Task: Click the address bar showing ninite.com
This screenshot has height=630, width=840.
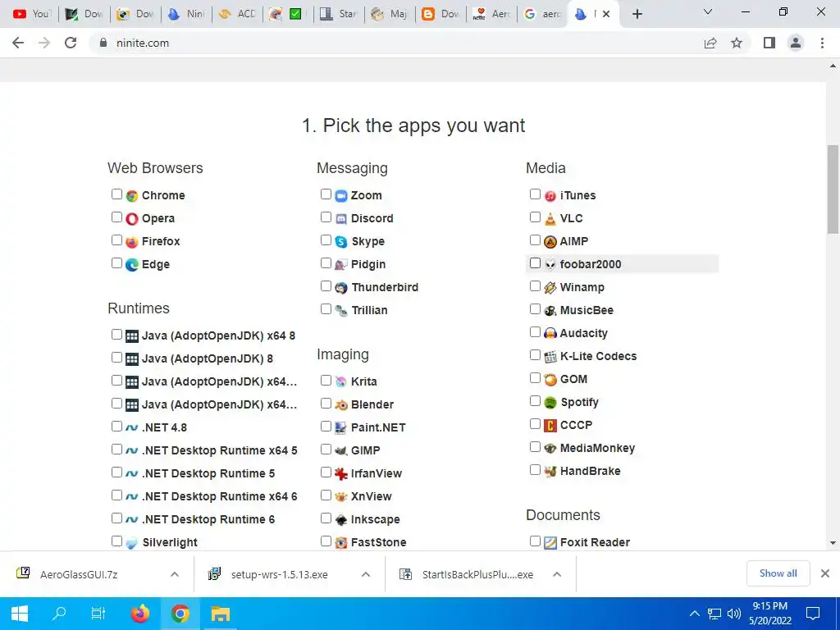Action: click(396, 43)
